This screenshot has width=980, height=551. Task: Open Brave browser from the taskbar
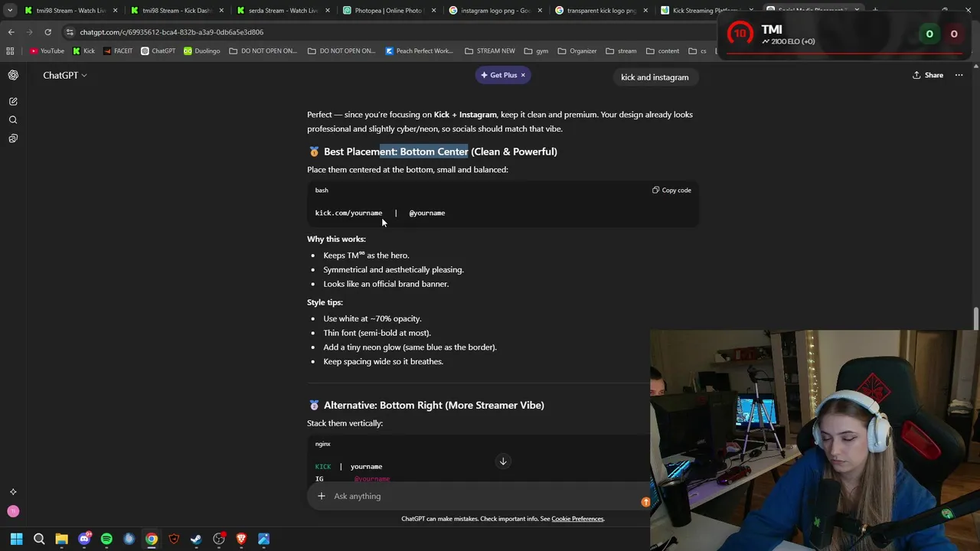241,539
